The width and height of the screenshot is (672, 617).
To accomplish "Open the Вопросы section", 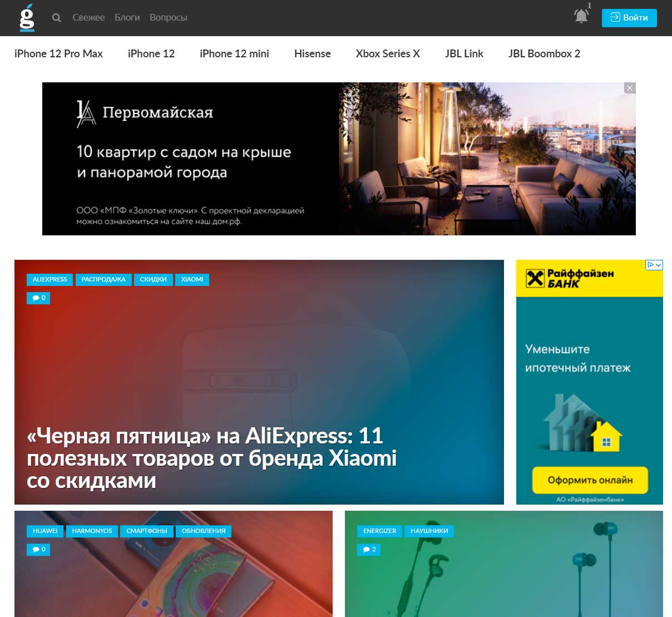I will pos(169,18).
